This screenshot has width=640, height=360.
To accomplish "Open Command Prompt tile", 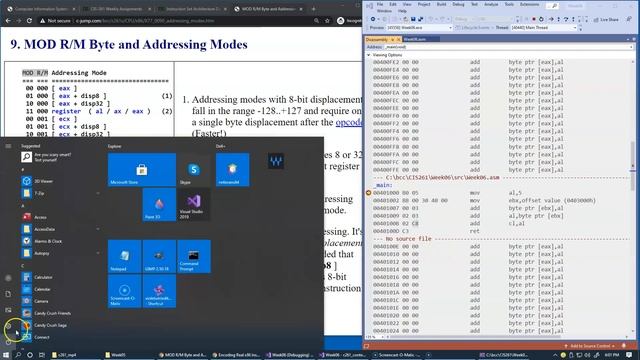I will tap(193, 256).
